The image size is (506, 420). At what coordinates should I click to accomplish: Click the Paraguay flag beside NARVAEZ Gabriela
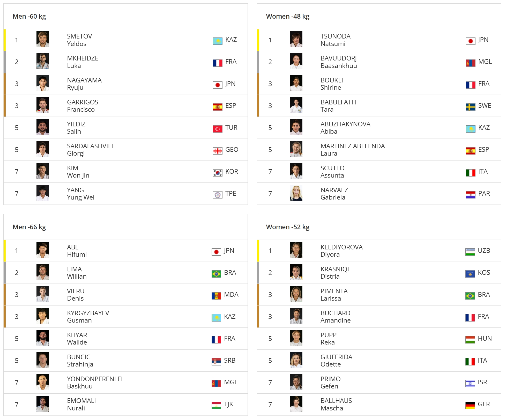471,195
